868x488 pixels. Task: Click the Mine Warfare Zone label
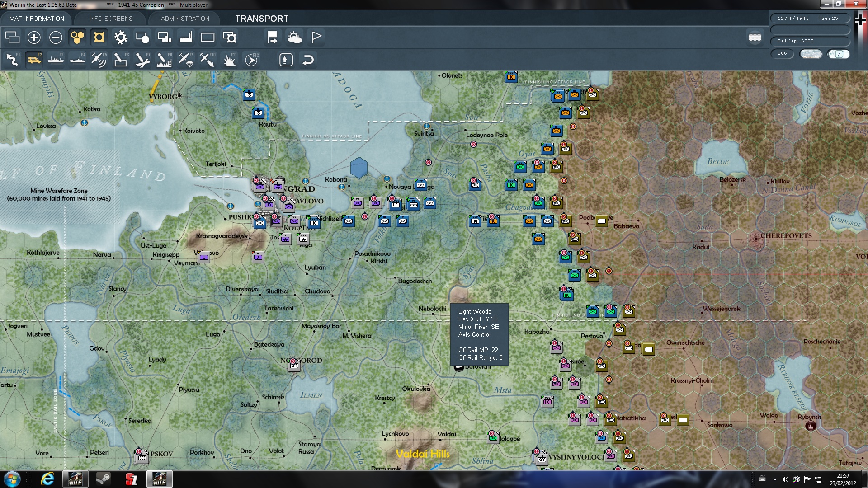[59, 194]
